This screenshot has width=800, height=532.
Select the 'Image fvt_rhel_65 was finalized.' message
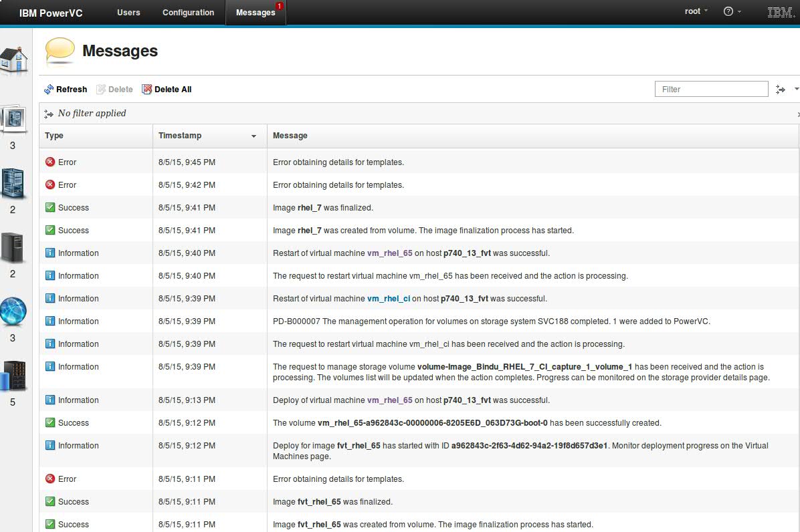(x=332, y=502)
